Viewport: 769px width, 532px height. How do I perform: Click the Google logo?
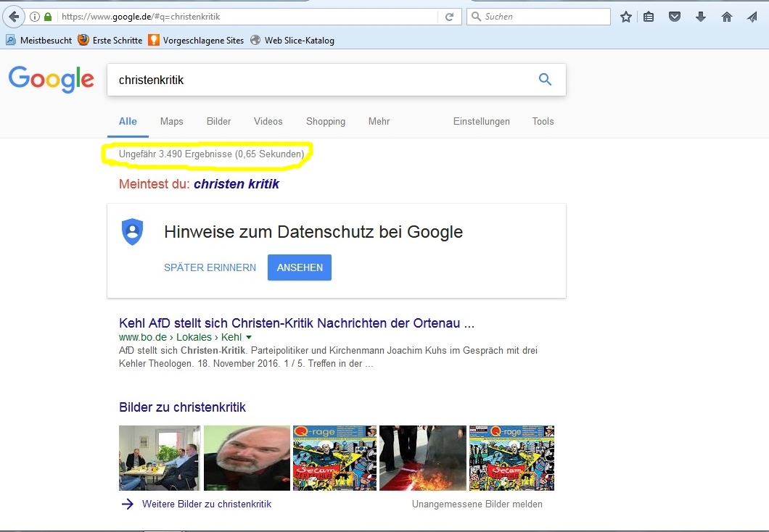click(x=51, y=79)
